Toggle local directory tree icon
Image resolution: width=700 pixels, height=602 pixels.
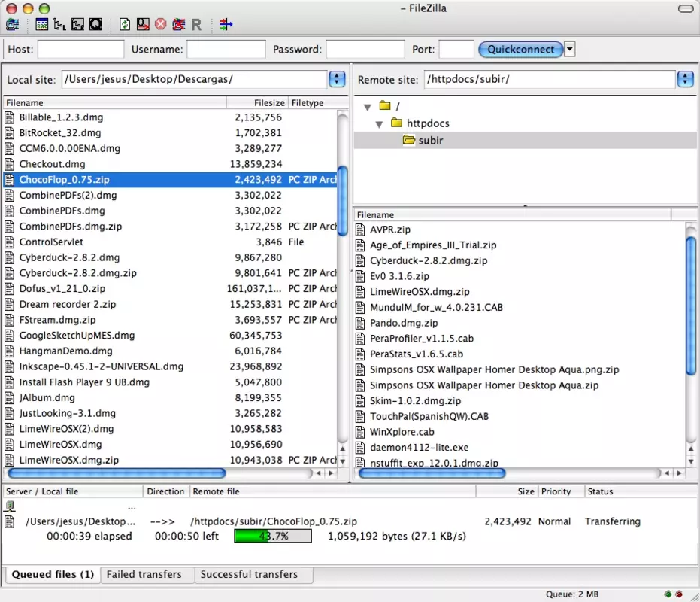(x=59, y=25)
